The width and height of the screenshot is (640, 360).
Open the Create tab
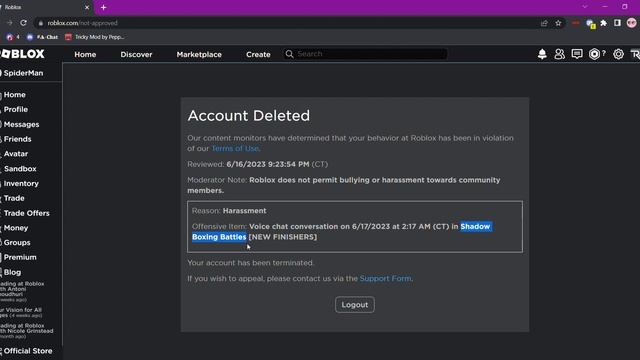point(258,54)
